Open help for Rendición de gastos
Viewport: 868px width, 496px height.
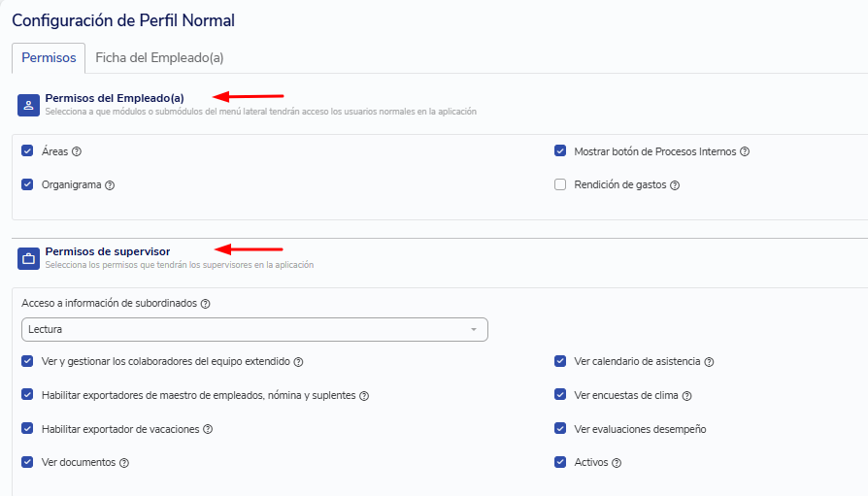point(675,185)
